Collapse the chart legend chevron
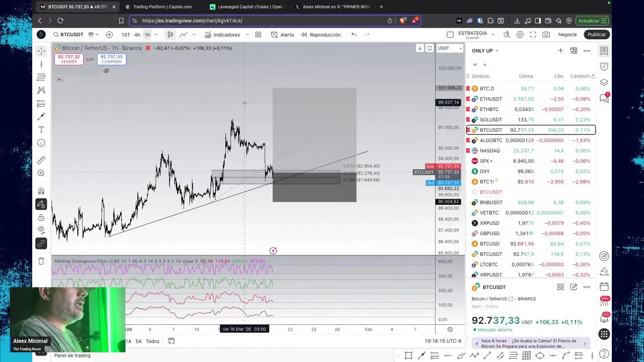 (x=59, y=79)
